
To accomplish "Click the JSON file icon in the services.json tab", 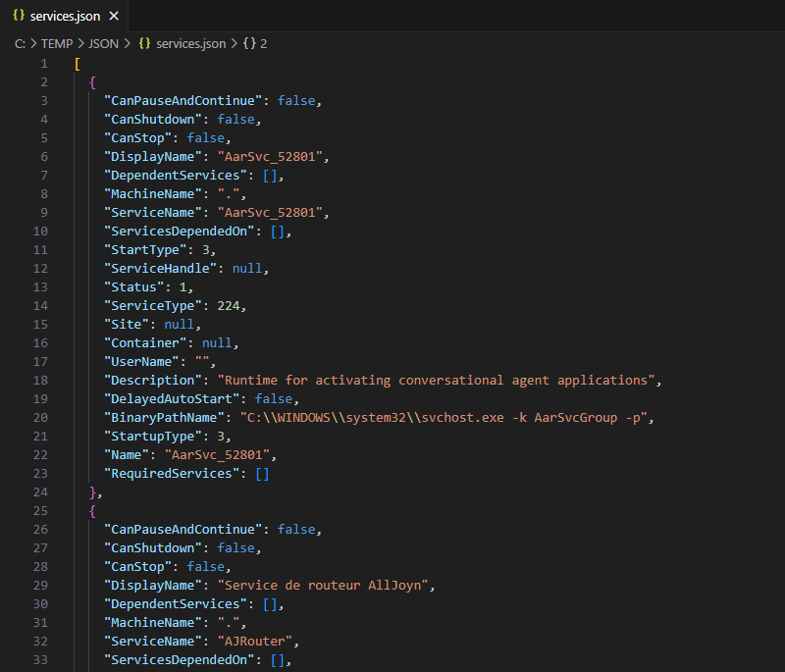I will click(19, 17).
